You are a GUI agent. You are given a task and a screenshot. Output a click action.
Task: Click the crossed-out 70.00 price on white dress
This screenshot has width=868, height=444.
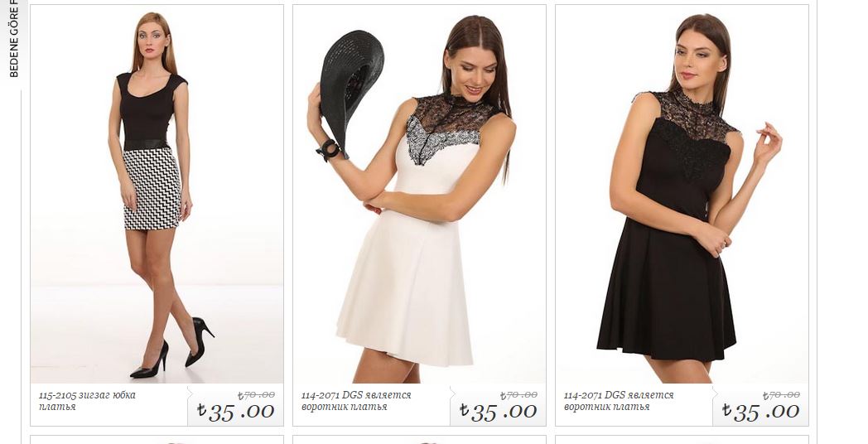point(518,395)
